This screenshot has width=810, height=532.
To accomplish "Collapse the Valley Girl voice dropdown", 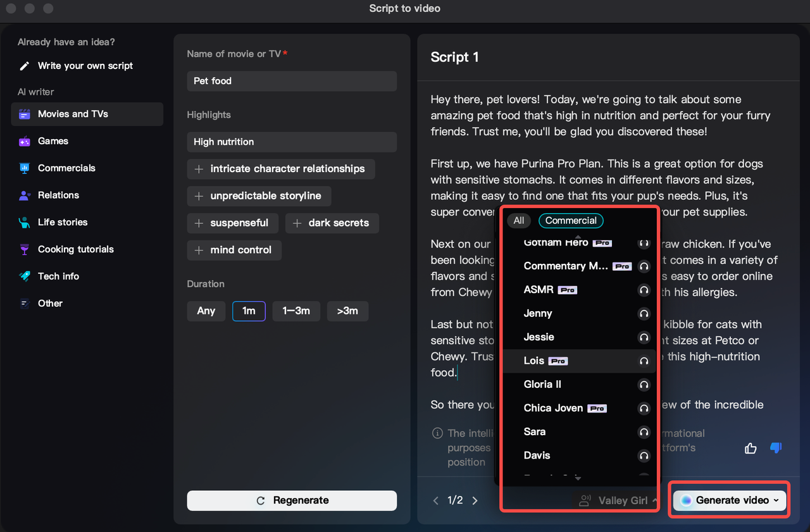I will pos(654,500).
